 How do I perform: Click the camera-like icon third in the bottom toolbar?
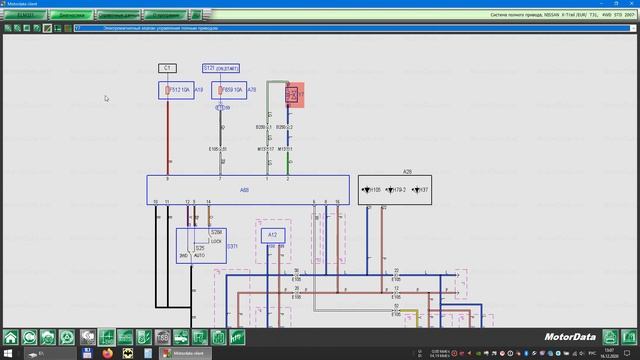[48, 338]
